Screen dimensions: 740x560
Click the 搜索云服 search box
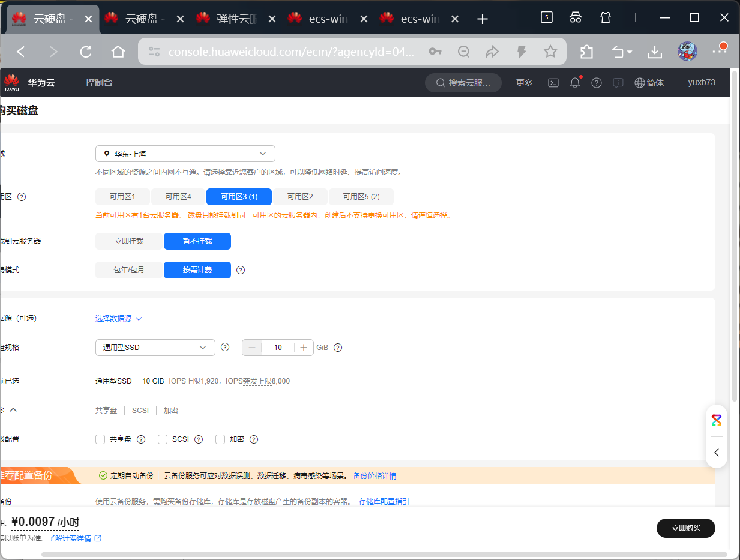click(x=463, y=83)
